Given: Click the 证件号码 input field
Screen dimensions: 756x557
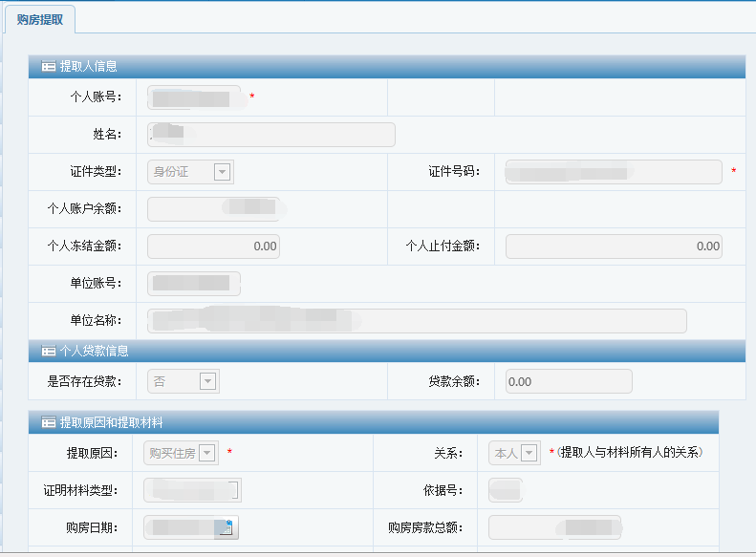Looking at the screenshot, I should tap(614, 172).
